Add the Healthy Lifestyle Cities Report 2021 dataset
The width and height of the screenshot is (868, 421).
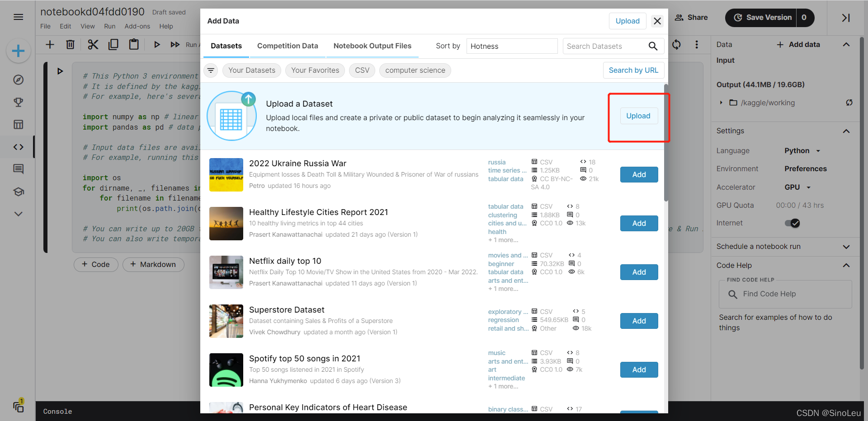pyautogui.click(x=639, y=224)
